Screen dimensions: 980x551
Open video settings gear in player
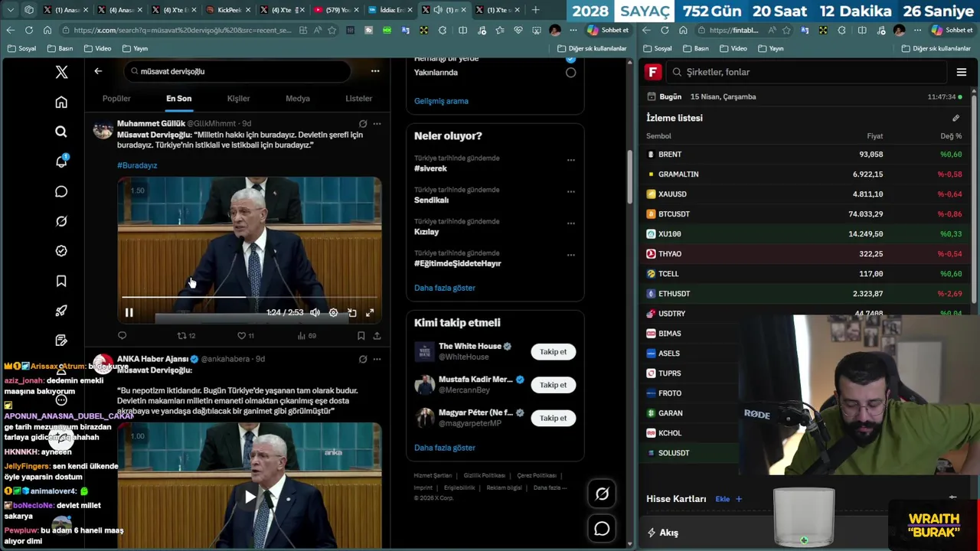click(333, 312)
